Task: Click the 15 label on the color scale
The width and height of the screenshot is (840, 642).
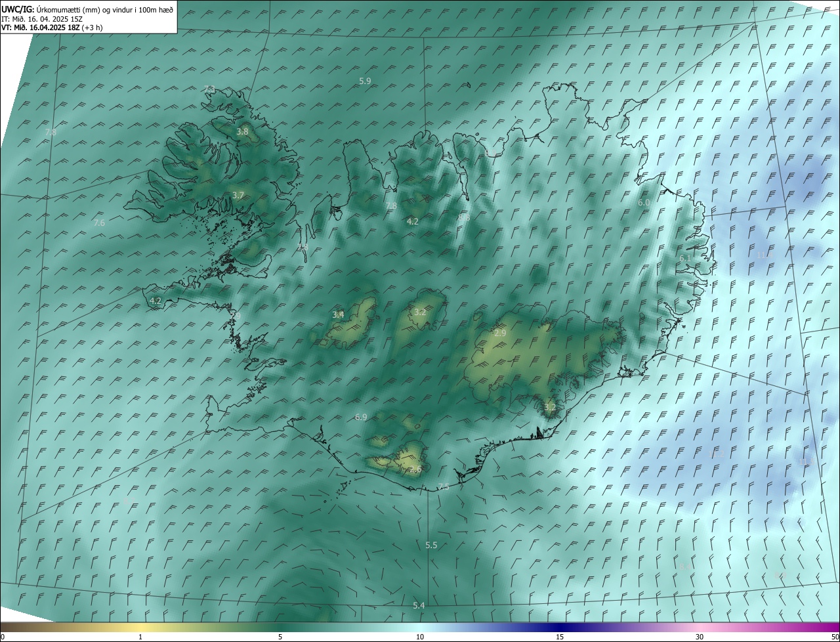Action: click(560, 637)
